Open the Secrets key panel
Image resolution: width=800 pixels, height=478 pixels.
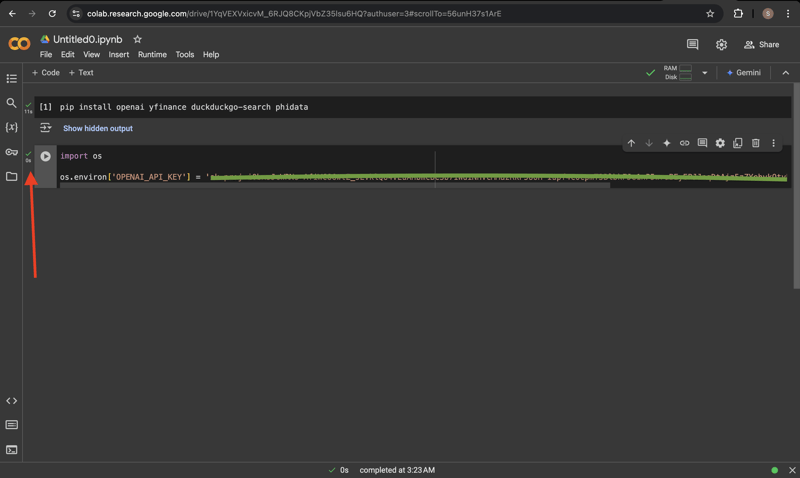click(x=12, y=152)
